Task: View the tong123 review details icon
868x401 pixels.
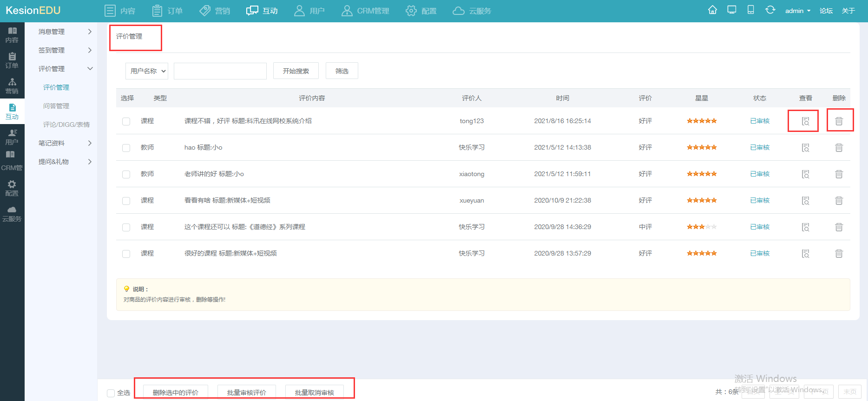Action: [805, 121]
